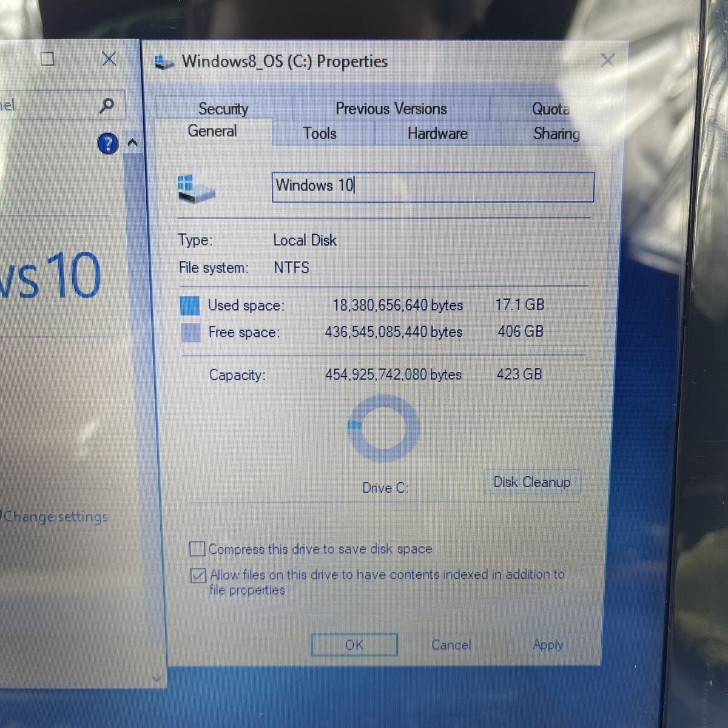Image resolution: width=728 pixels, height=728 pixels.
Task: Click the drive name field containing Windows 10
Action: (433, 187)
